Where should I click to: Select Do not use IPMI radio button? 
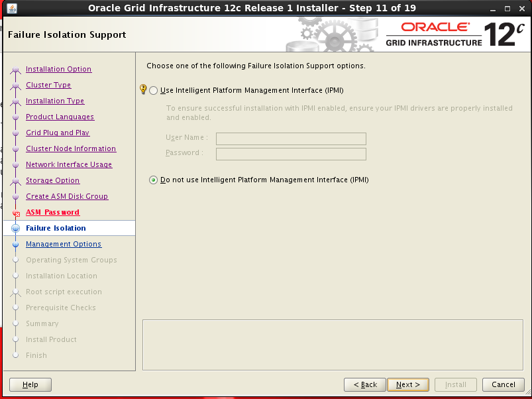(153, 180)
